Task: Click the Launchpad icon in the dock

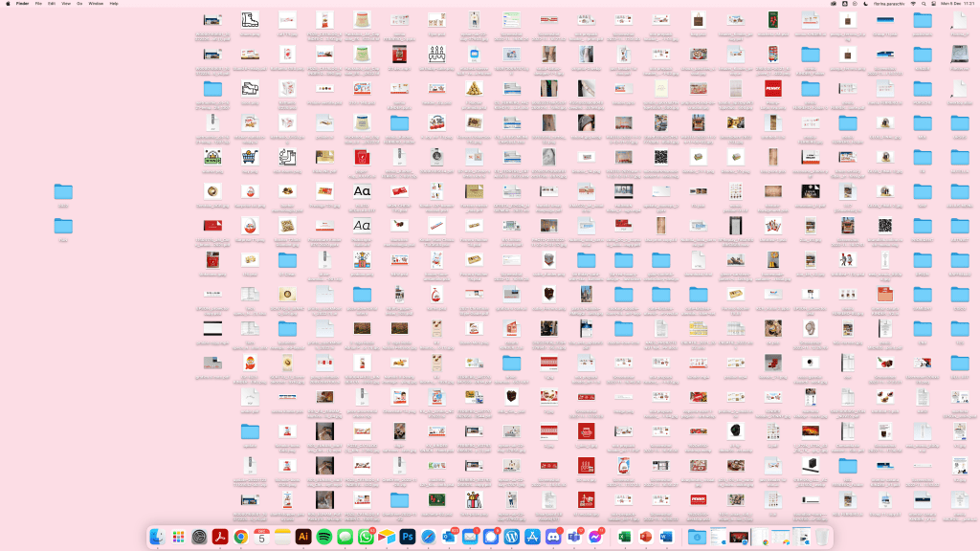Action: click(178, 538)
